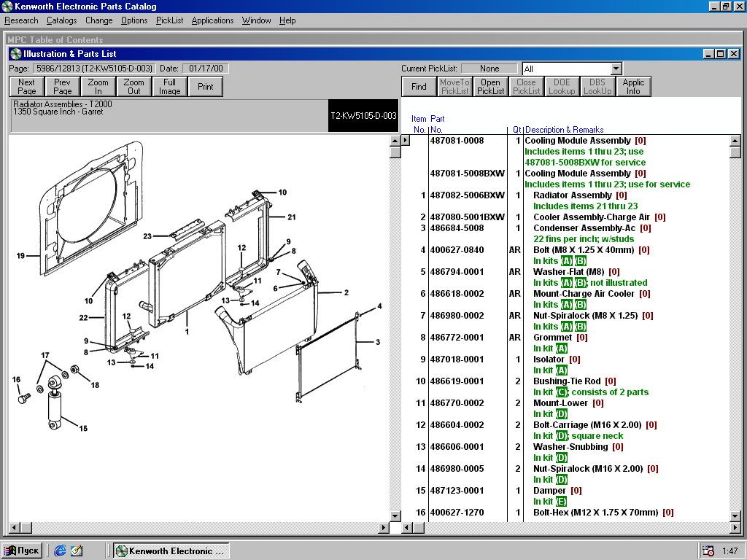Open the Applications menu
Viewport: 747px width, 560px height.
212,20
